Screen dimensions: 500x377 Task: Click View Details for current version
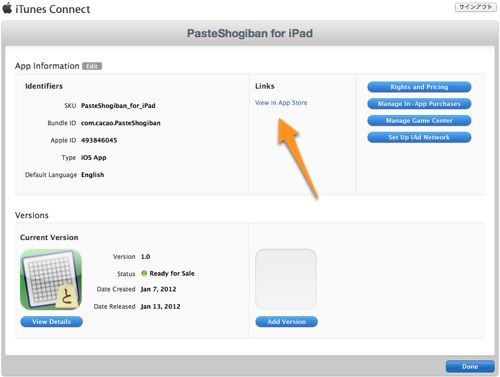click(x=51, y=322)
